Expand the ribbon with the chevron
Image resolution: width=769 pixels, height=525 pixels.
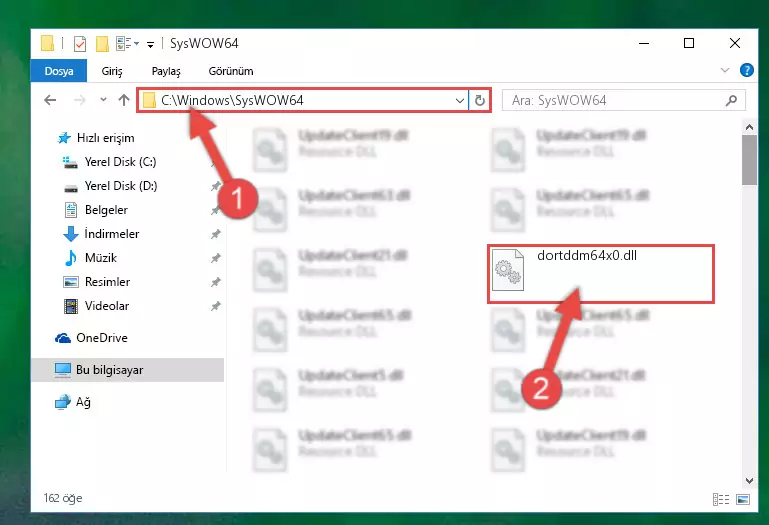[x=725, y=71]
